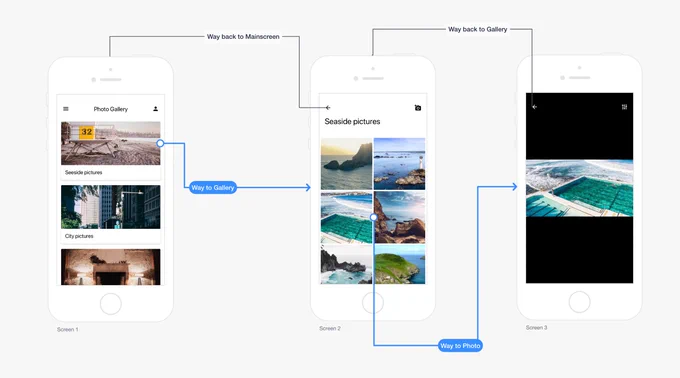This screenshot has width=680, height=378.
Task: Select the 'Screen 3' artboard label
Action: (536, 327)
